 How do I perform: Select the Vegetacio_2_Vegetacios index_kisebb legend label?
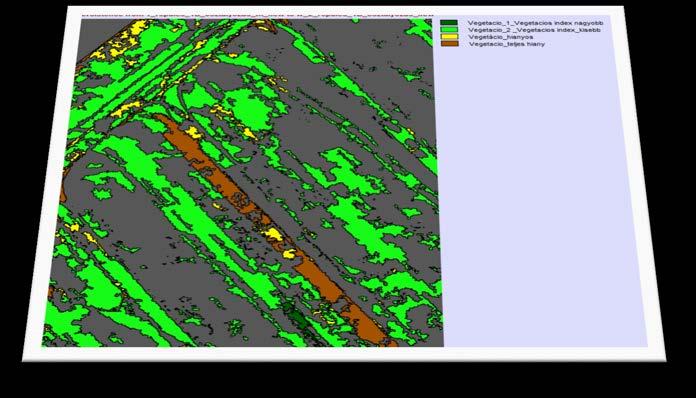534,30
